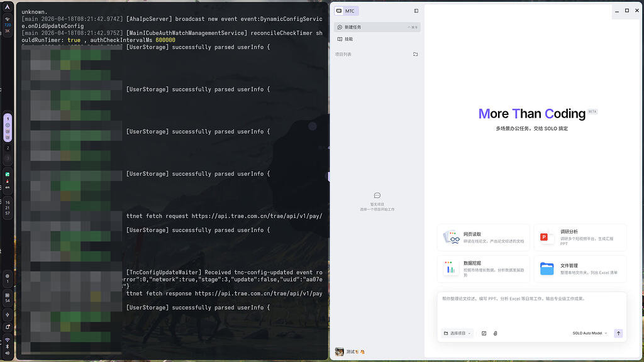Click the BETA badge next to headline

(x=592, y=111)
